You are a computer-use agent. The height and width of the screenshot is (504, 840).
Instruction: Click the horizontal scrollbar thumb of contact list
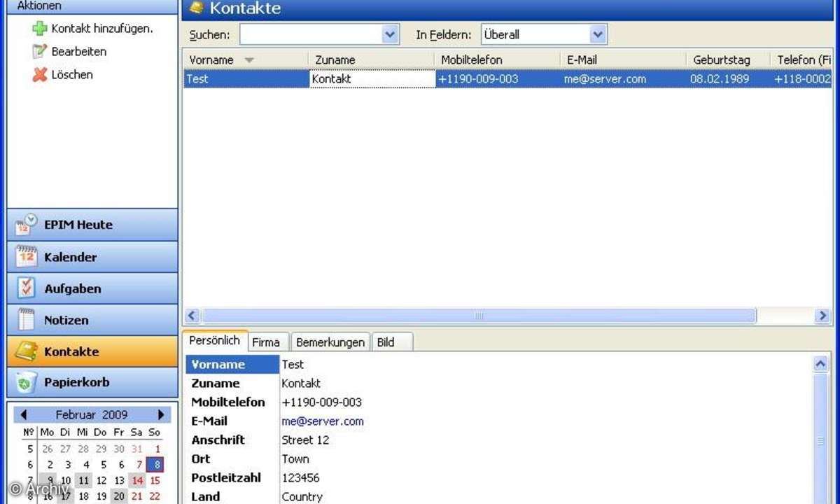[479, 316]
